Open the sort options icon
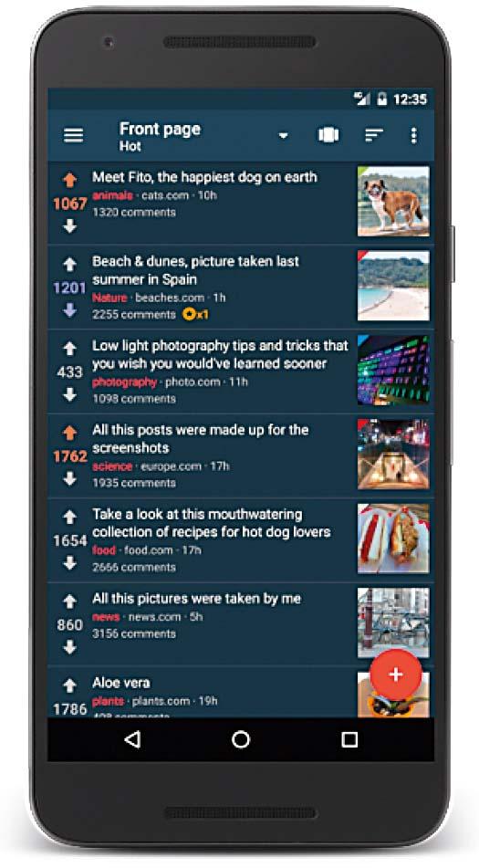 pyautogui.click(x=374, y=136)
